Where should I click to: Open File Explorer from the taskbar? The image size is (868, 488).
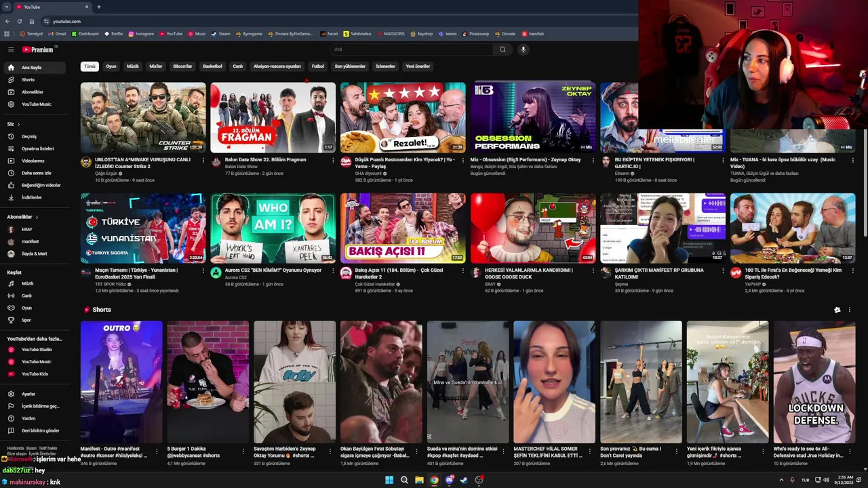pos(419,480)
